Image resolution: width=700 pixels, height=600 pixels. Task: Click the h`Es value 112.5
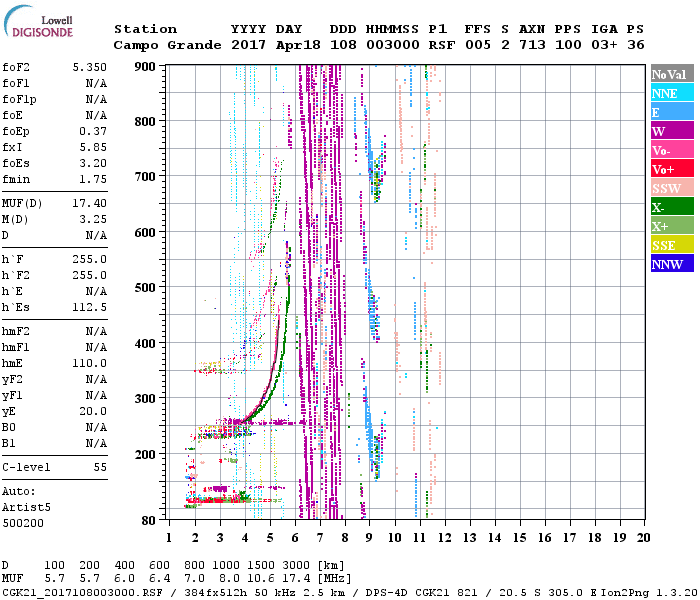[89, 308]
